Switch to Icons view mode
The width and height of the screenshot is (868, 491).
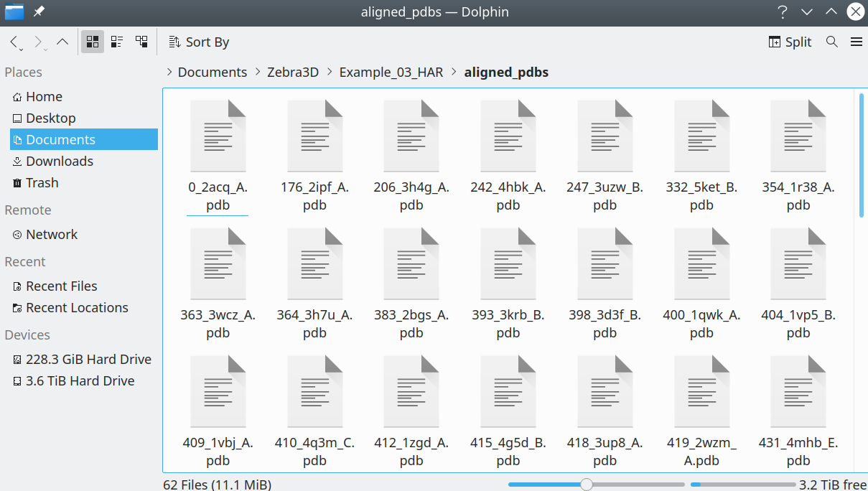(x=93, y=42)
